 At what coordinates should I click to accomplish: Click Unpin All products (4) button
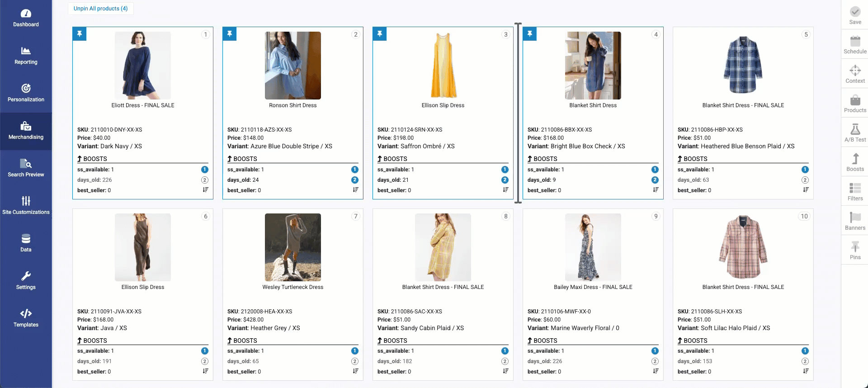101,9
